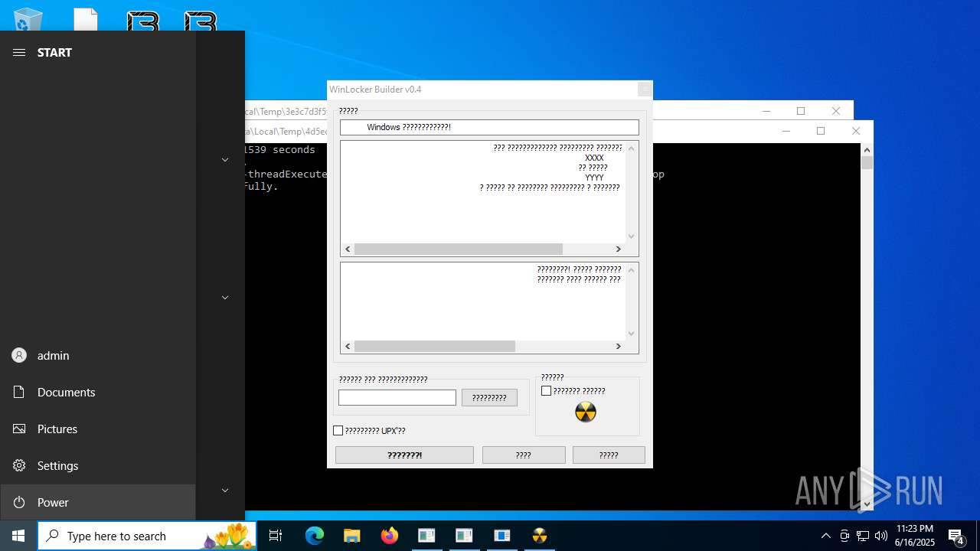Image resolution: width=980 pixels, height=551 pixels.
Task: Click the rightmost bottom button in WinLocker Builder
Action: click(x=609, y=455)
